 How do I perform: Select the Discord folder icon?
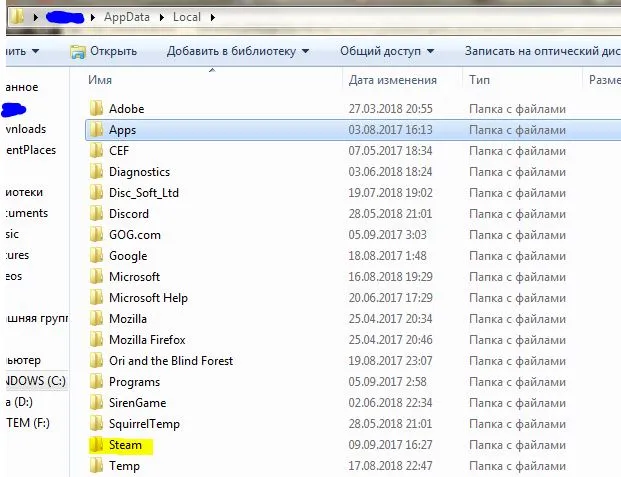pyautogui.click(x=96, y=214)
